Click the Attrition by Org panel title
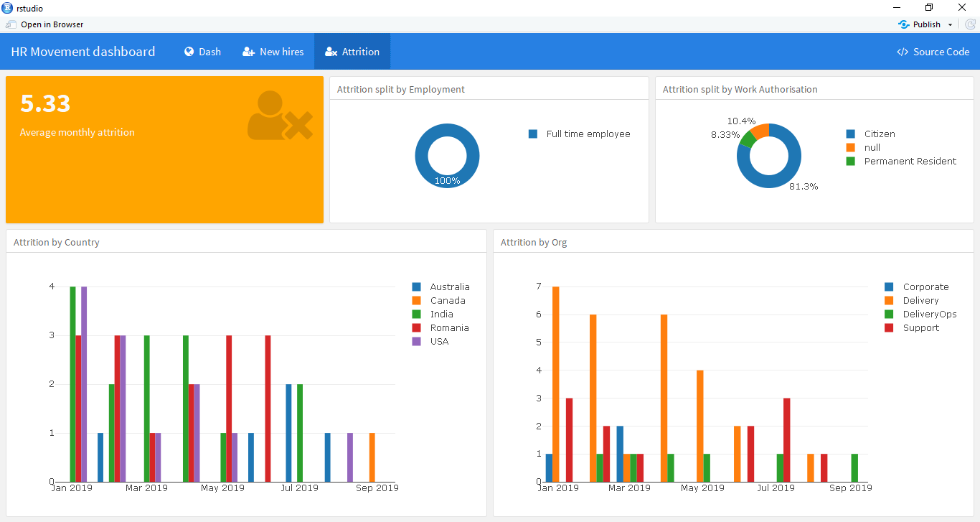The image size is (980, 522). tap(534, 243)
